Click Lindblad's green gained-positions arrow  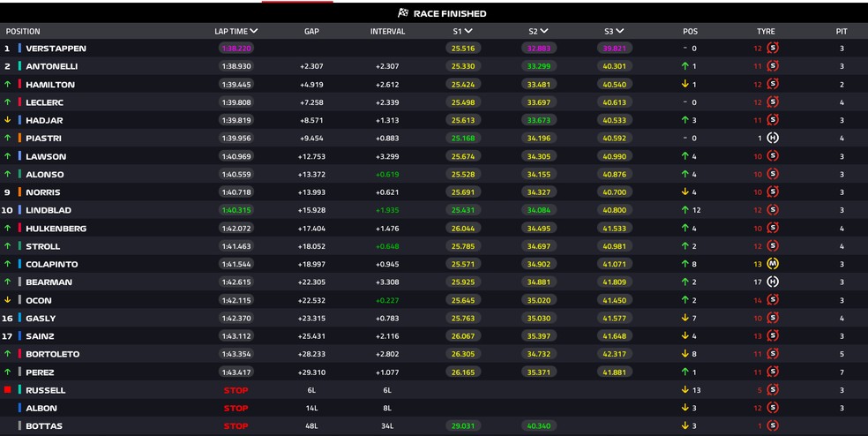pyautogui.click(x=685, y=210)
